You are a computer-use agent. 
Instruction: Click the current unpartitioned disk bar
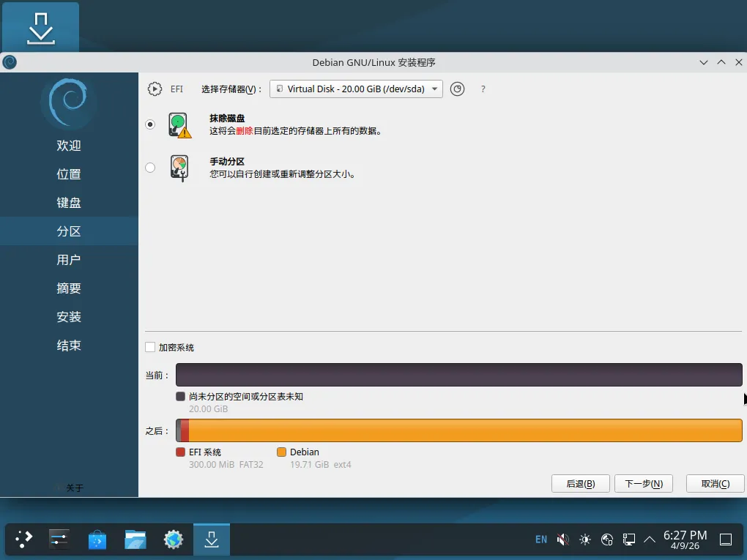tap(458, 375)
